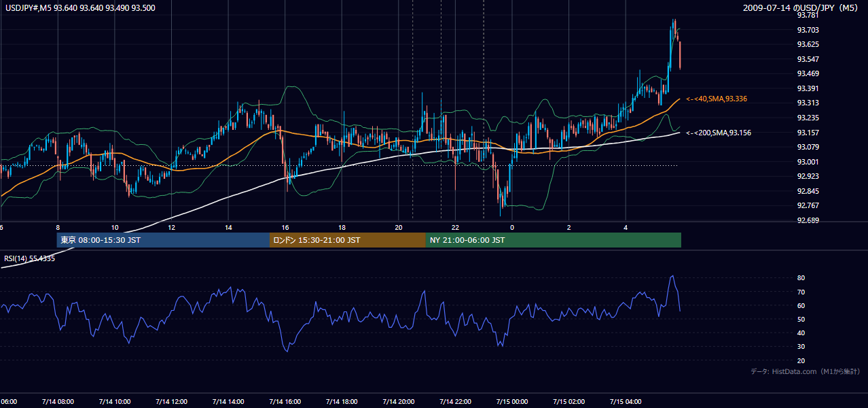The image size is (868, 408).
Task: Click the 7/15 00:00 time label
Action: click(x=512, y=402)
